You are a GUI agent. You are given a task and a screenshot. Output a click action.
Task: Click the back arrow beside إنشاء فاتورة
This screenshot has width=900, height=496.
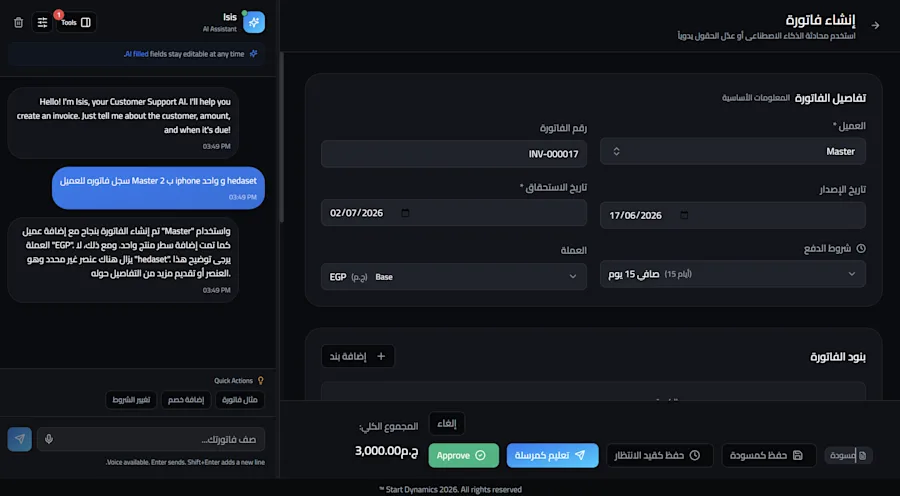point(875,25)
